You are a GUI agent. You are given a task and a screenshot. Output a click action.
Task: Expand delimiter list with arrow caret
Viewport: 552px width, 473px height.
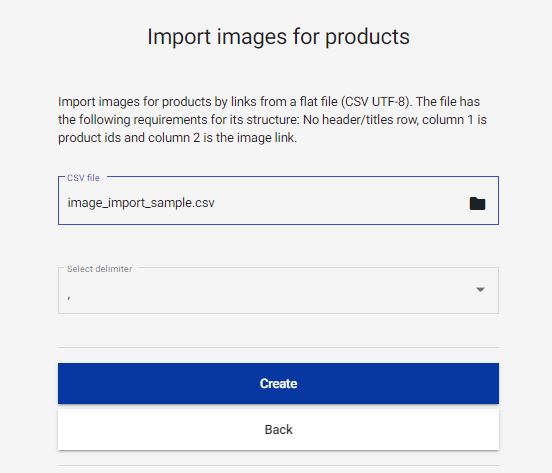coord(480,289)
